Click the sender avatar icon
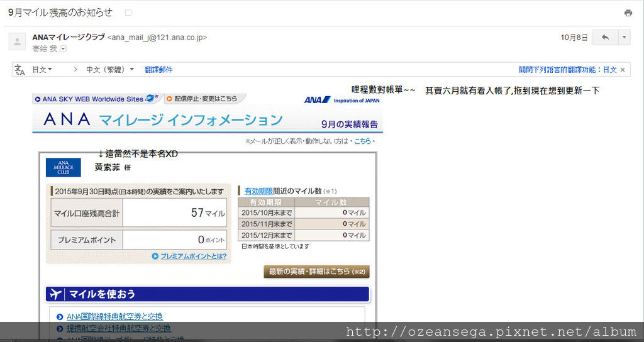The height and width of the screenshot is (342, 644). pos(17,41)
